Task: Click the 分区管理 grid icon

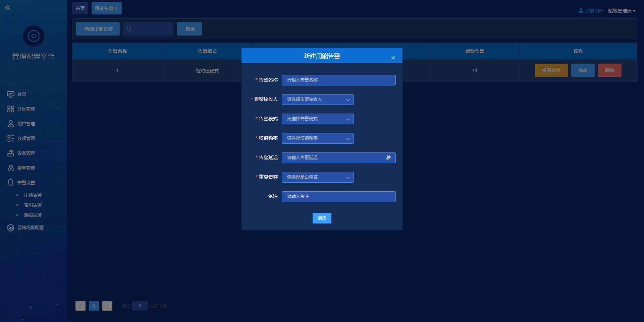Action: pos(11,109)
